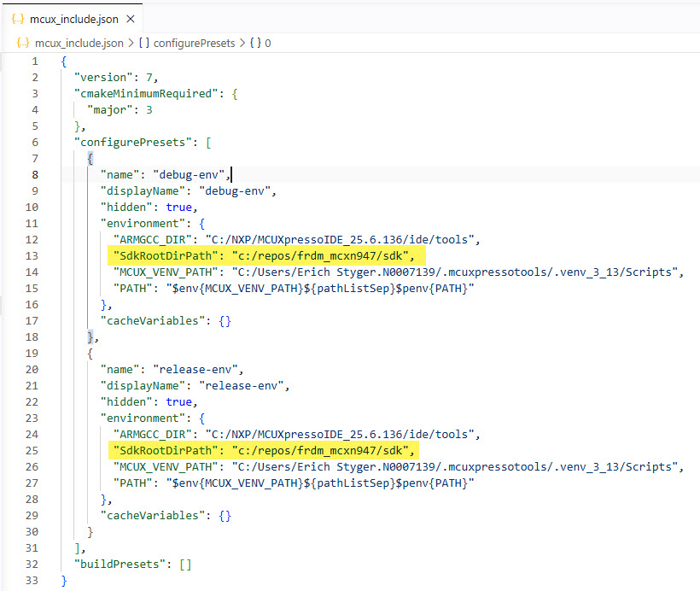Viewport: 700px width, 591px height.
Task: Click line number 1 in the gutter
Action: (x=35, y=61)
